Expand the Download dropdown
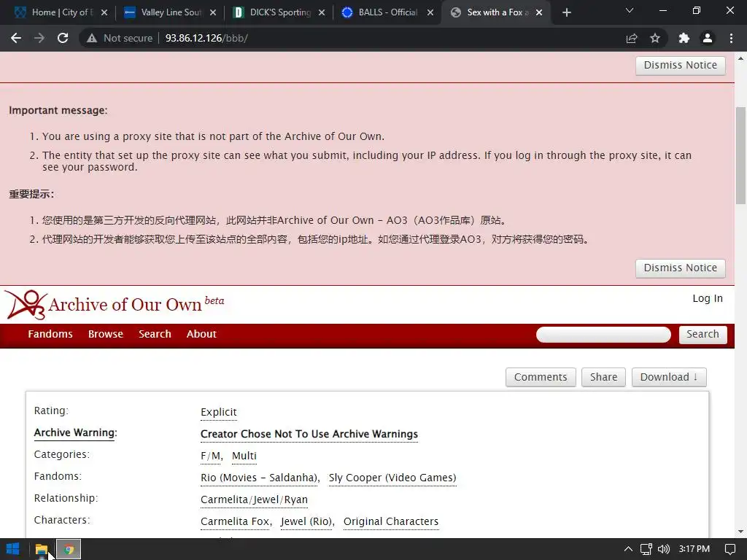The height and width of the screenshot is (560, 747). tap(669, 377)
